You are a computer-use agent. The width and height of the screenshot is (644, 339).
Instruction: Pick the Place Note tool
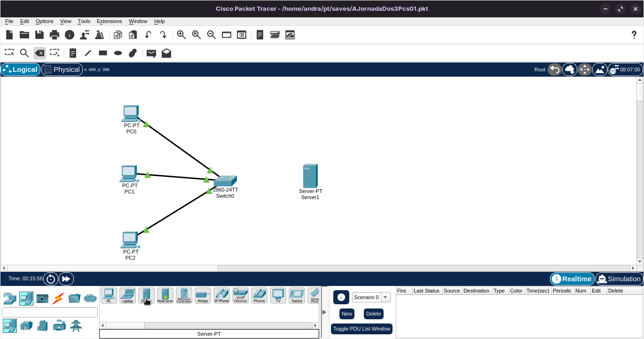(x=73, y=53)
